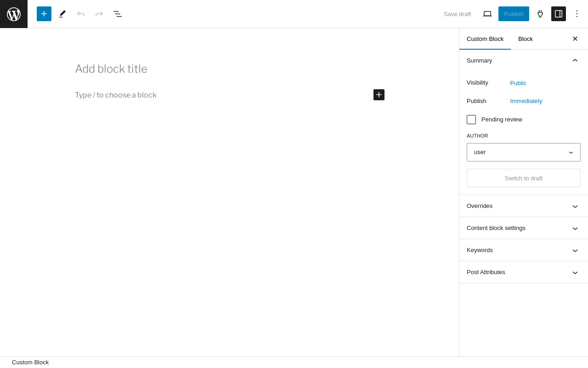
Task: Toggle the Settings sidebar icon
Action: pyautogui.click(x=559, y=14)
